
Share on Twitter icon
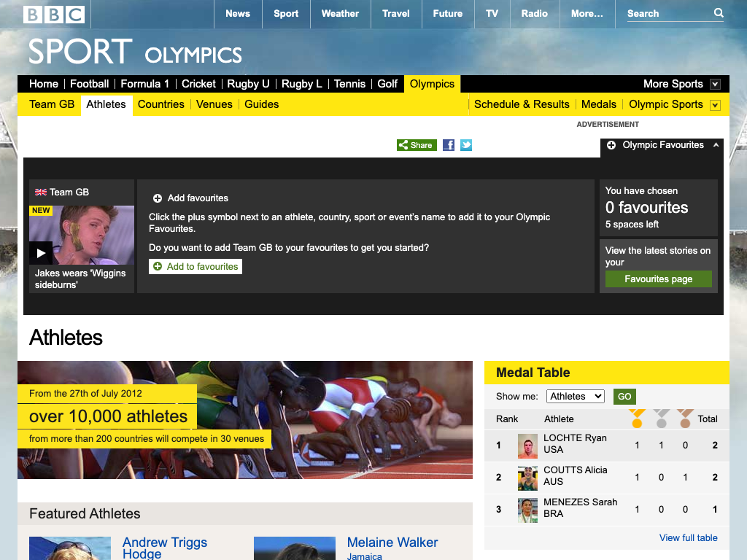466,145
